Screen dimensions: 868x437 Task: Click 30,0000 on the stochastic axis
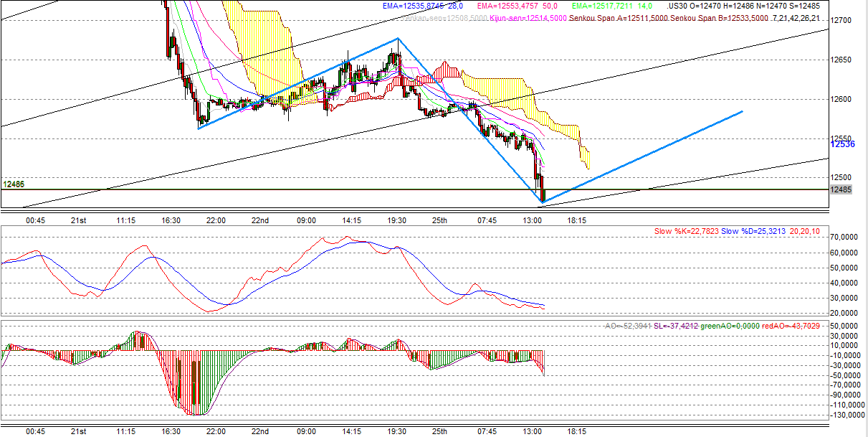coord(844,298)
